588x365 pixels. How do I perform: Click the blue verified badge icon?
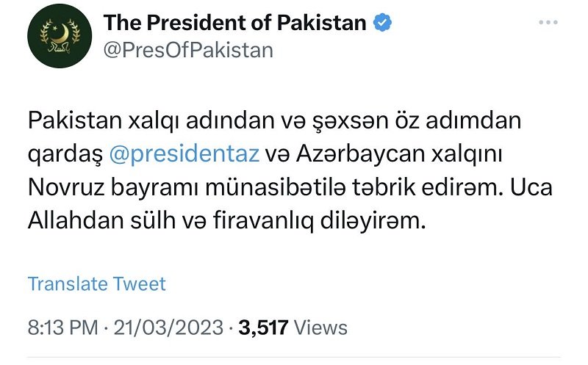(x=382, y=23)
